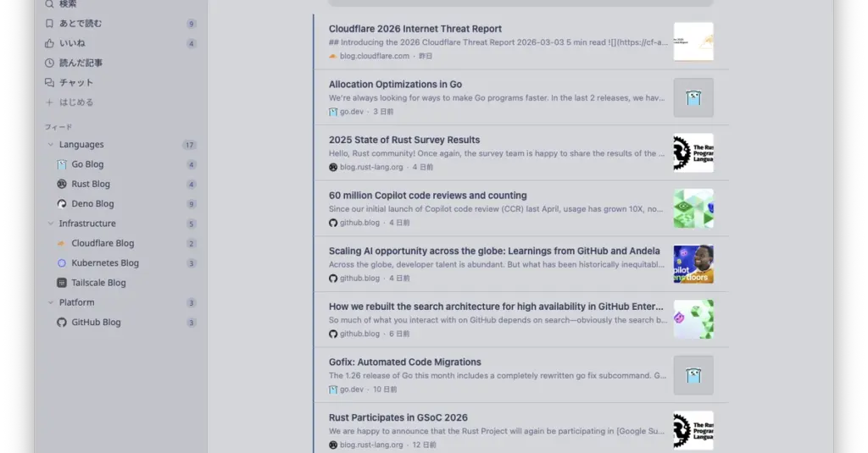Click the bookmark icon for あとで読む
Viewport: 868px width, 453px height.
49,24
